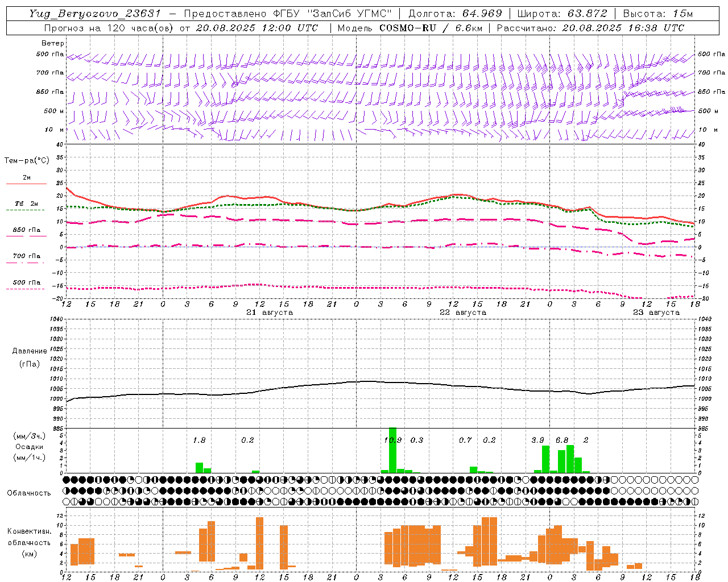Click the Рассчитано: 20.08.2025 16:38 UTC text
Viewport: 728px width, 582px height.
click(x=590, y=28)
